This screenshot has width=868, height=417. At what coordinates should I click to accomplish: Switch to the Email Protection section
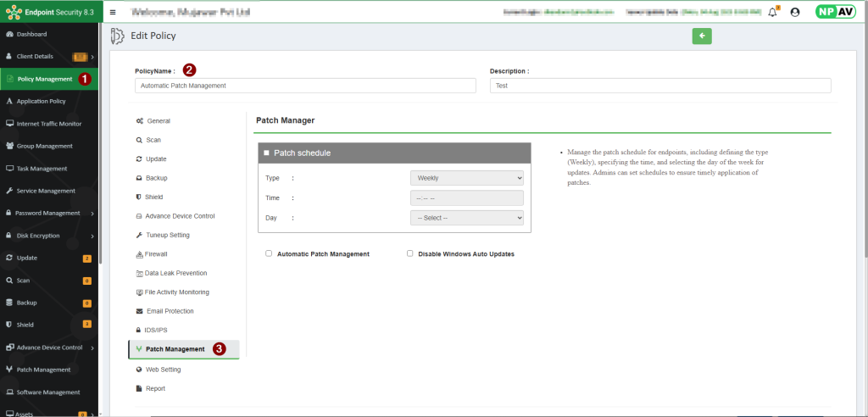tap(170, 311)
